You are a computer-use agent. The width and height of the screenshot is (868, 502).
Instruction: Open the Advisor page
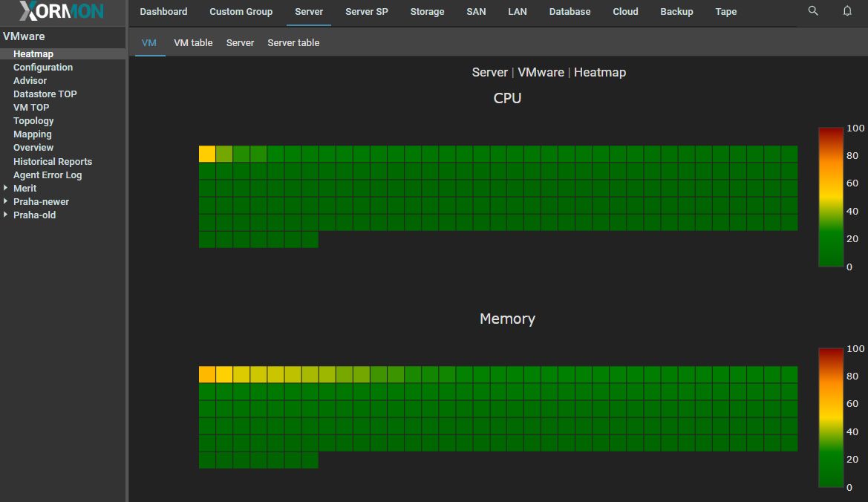(30, 81)
